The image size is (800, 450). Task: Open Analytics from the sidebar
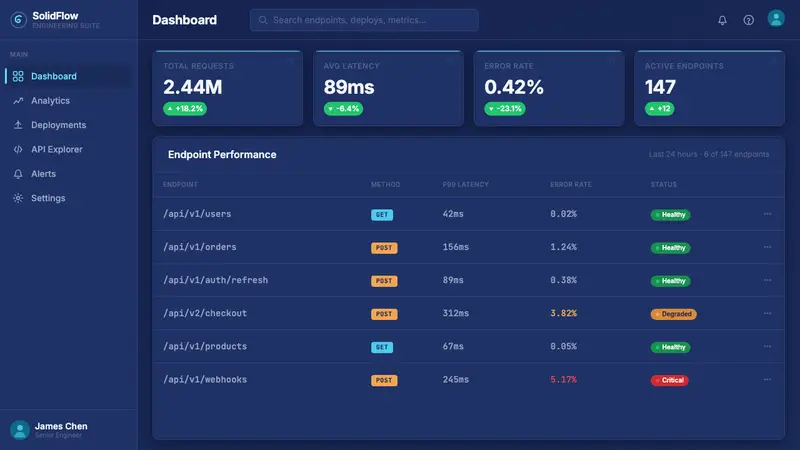pyautogui.click(x=68, y=101)
